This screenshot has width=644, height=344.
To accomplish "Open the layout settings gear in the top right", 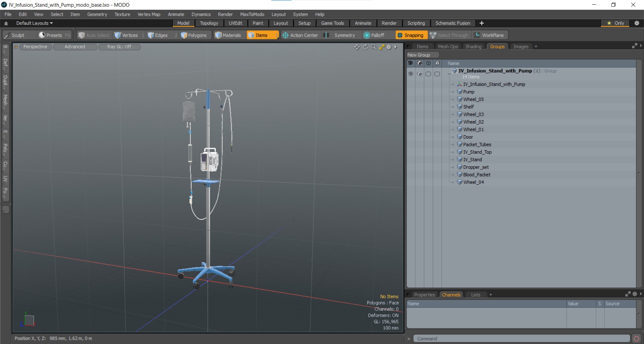I will (637, 23).
